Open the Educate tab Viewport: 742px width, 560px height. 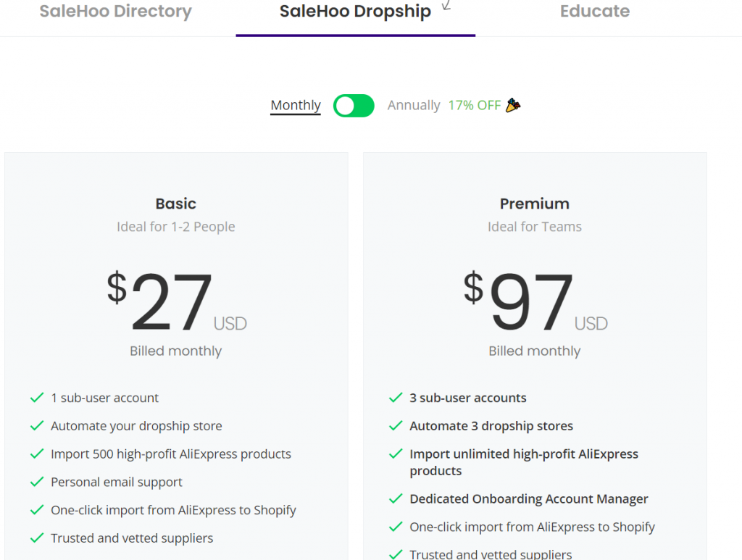click(x=594, y=11)
